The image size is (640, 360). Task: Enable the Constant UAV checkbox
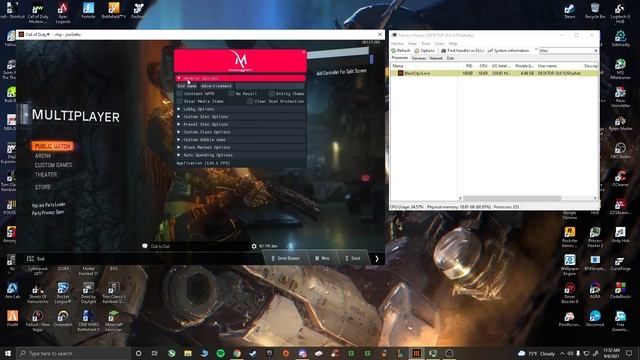click(180, 93)
